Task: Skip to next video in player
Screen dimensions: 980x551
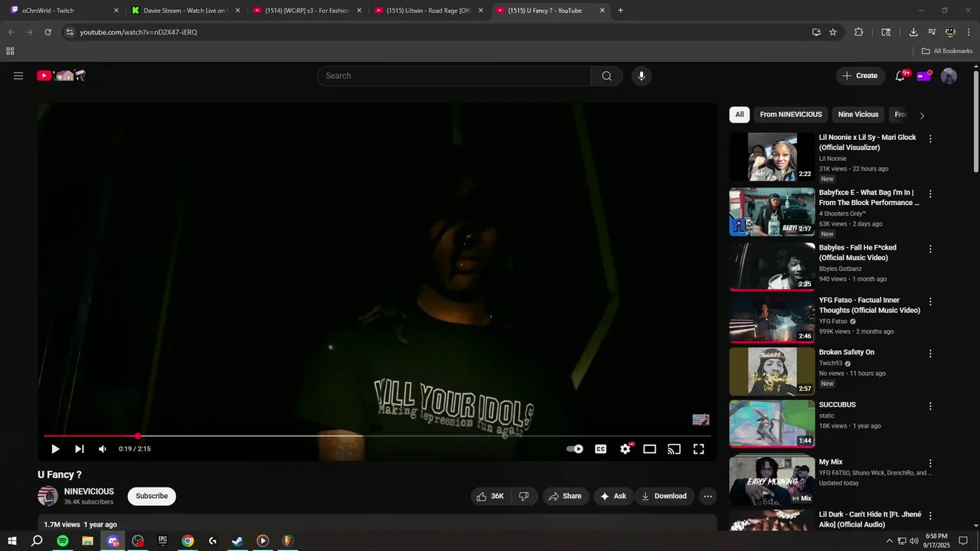Action: (x=79, y=449)
